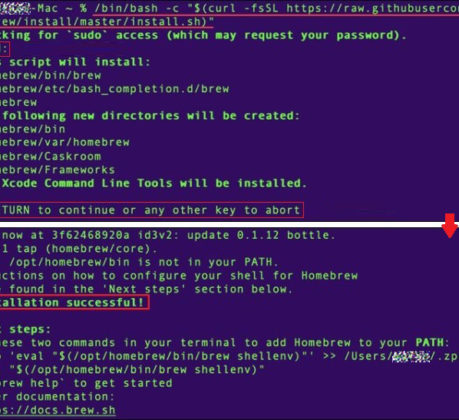Image resolution: width=459 pixels, height=420 pixels.
Task: Select the homebrew/Caskroom directory line
Action: pos(50,156)
